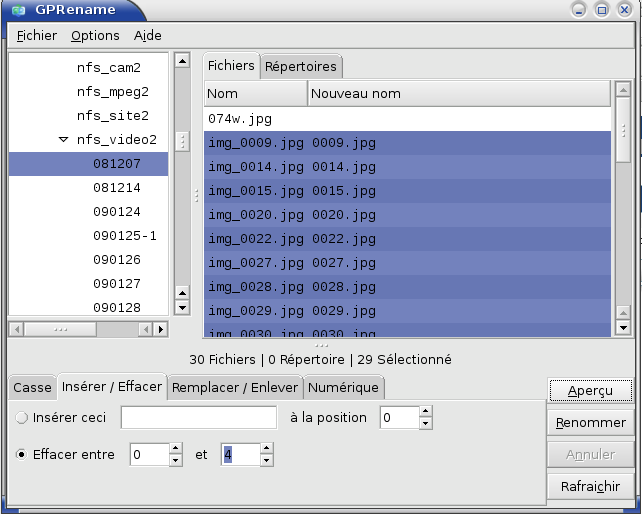Image resolution: width=642 pixels, height=514 pixels.
Task: Click the Rafraîchir button
Action: [589, 486]
